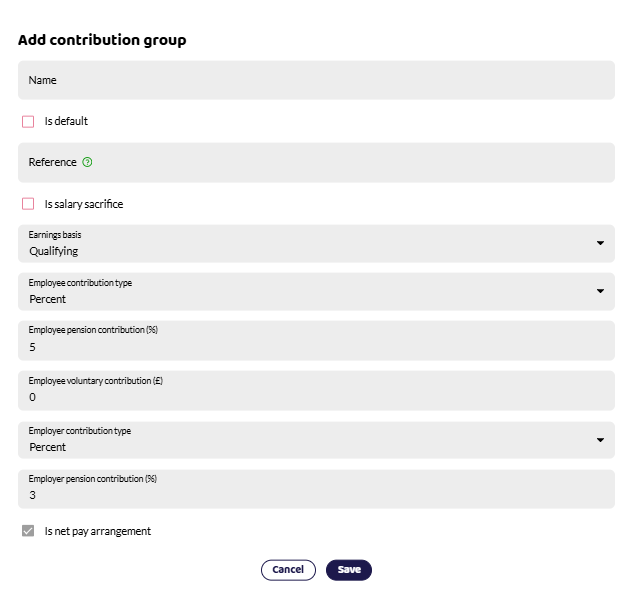Tick the Is default checkbox
This screenshot has height=602, width=627.
[28, 121]
